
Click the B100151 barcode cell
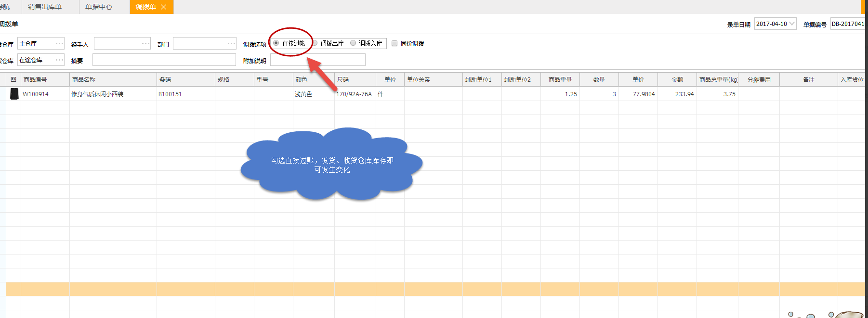click(186, 94)
